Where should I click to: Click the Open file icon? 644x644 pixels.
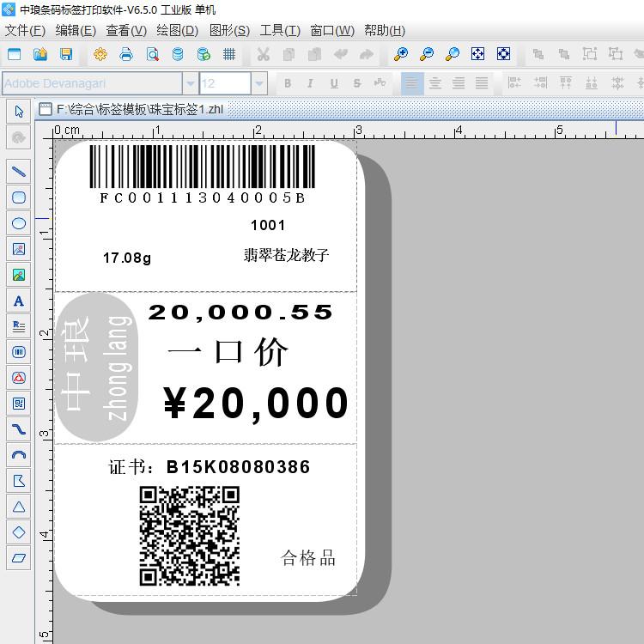coord(40,54)
